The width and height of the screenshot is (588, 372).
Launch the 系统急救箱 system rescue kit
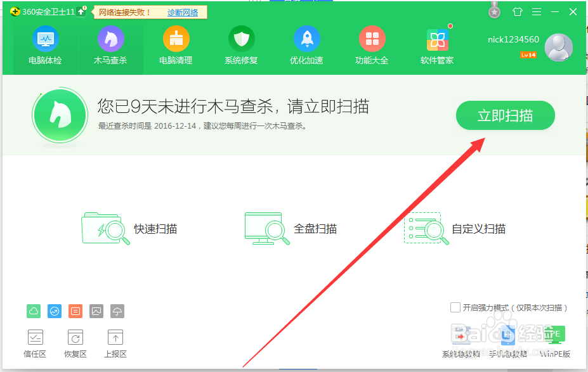[x=462, y=339]
